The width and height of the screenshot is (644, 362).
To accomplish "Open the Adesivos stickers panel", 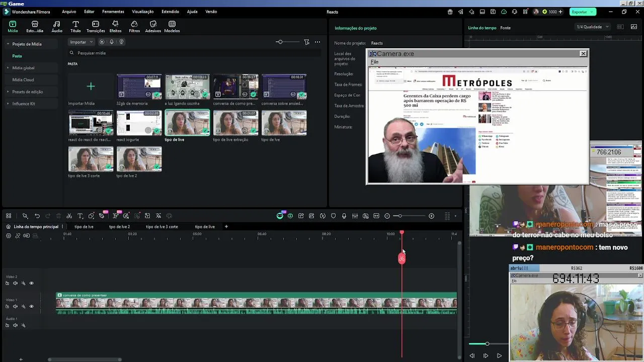I will point(153,27).
